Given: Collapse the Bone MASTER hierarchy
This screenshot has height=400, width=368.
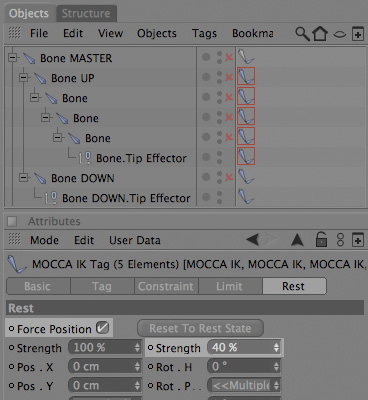Looking at the screenshot, I should tap(13, 58).
